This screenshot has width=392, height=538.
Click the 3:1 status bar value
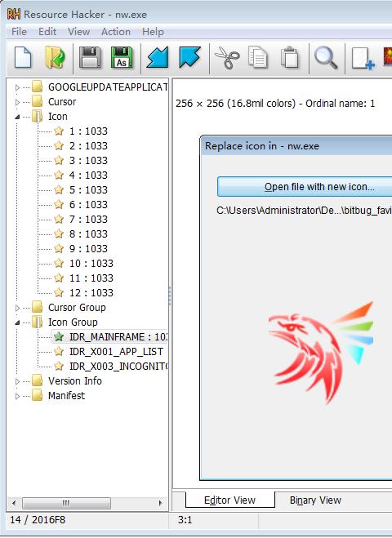click(x=185, y=520)
